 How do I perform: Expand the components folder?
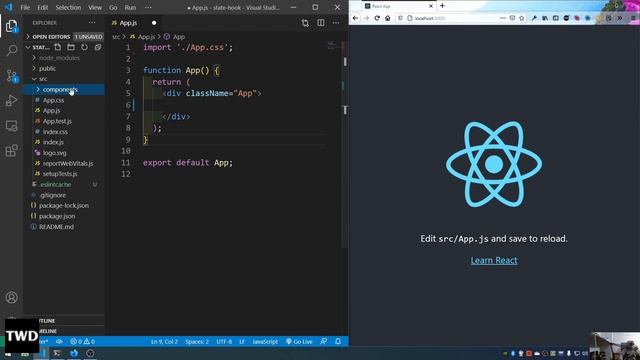[x=64, y=89]
